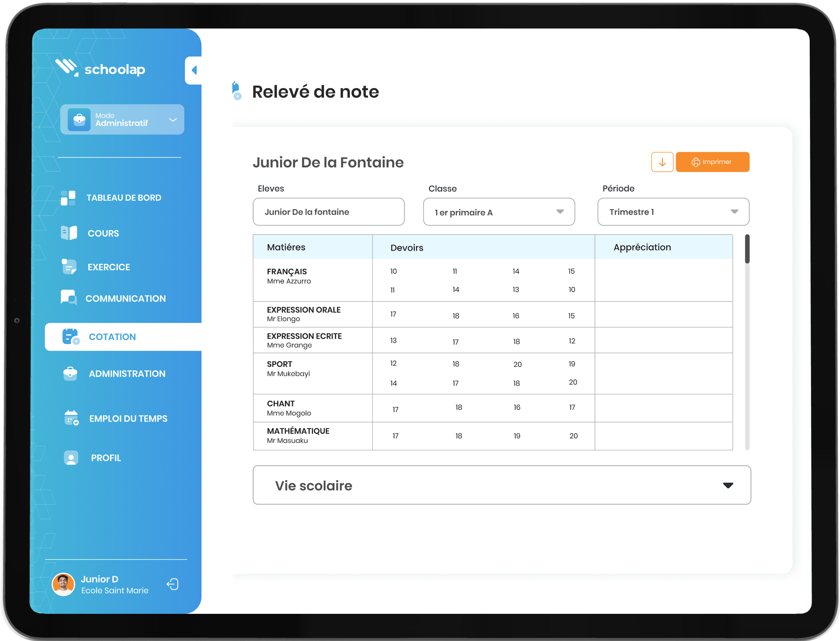Viewport: 840px width, 641px height.
Task: Collapse the sidebar with the arrow tab
Action: (x=194, y=70)
